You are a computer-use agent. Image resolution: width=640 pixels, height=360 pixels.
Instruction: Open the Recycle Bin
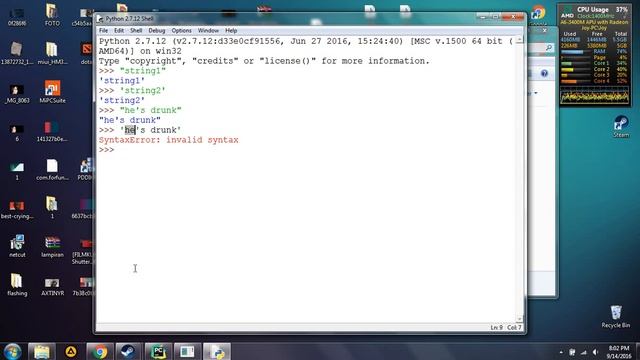[616, 317]
